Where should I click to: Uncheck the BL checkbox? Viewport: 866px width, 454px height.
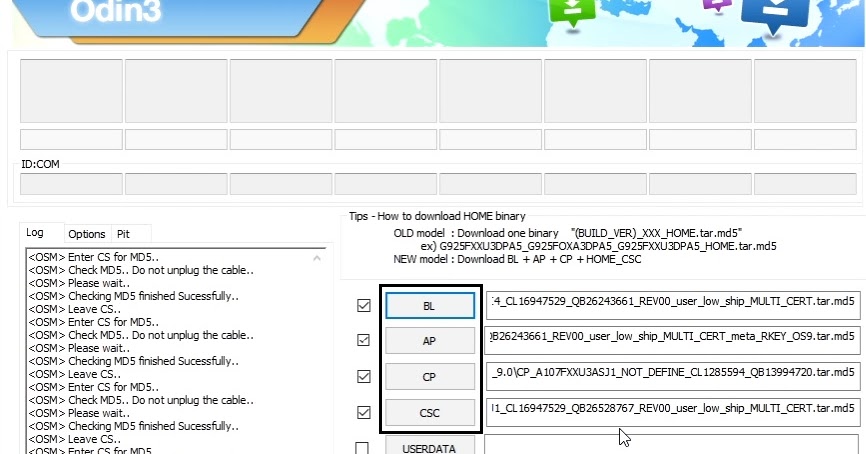click(x=363, y=305)
